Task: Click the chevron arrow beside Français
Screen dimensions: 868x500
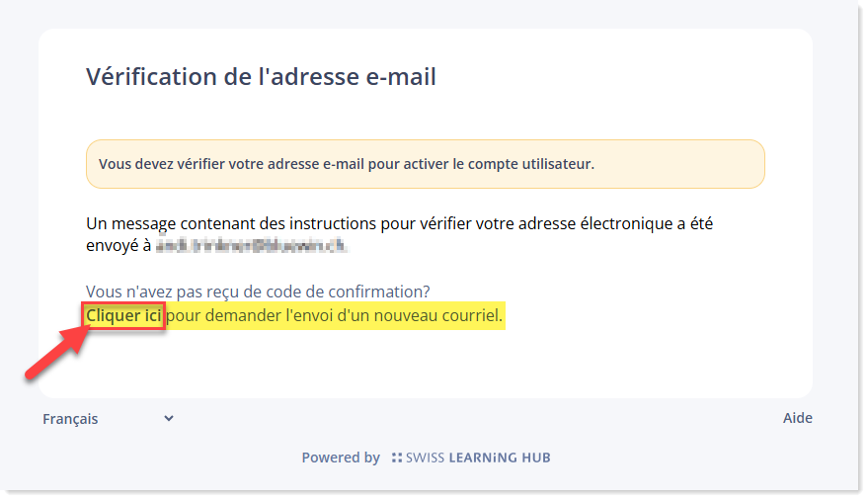Action: coord(169,419)
